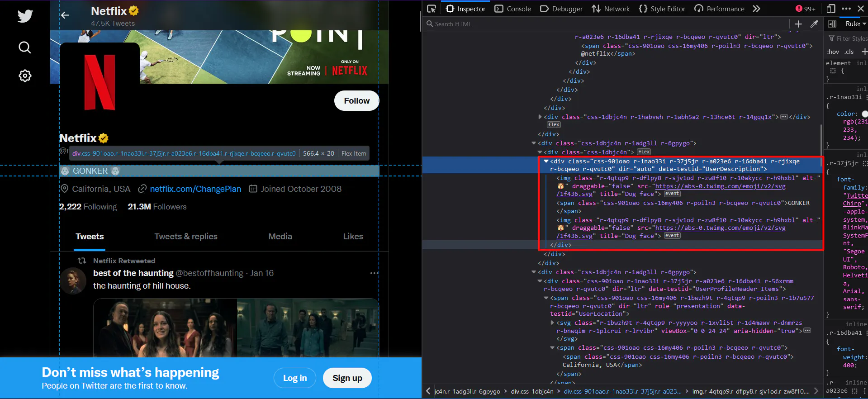The height and width of the screenshot is (399, 868).
Task: Toggle Responsive Design Mode icon
Action: pyautogui.click(x=831, y=9)
